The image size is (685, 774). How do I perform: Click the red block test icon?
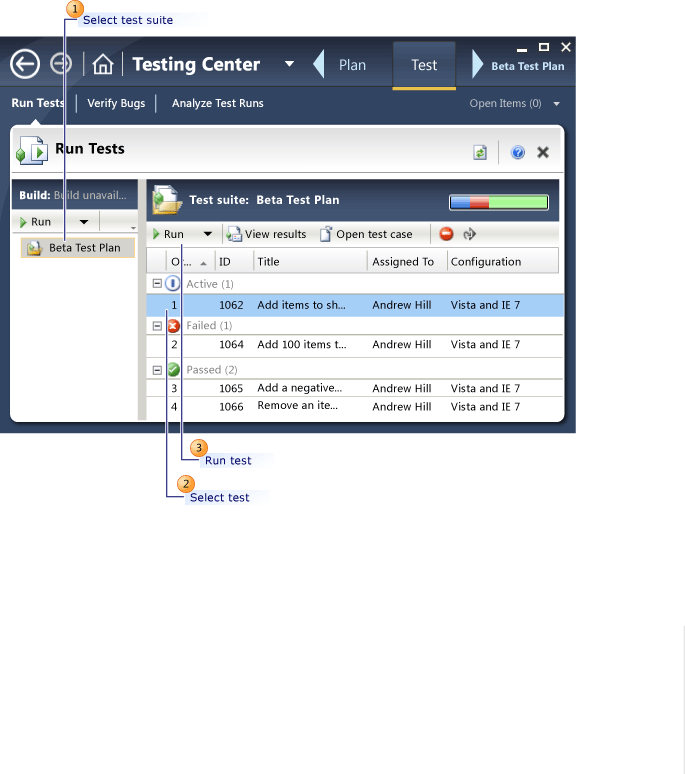[x=446, y=233]
